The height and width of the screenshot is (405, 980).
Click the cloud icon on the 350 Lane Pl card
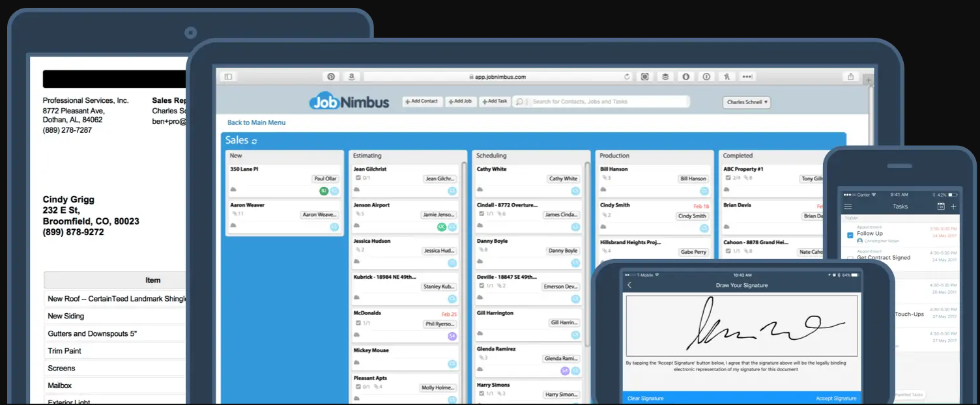click(233, 189)
